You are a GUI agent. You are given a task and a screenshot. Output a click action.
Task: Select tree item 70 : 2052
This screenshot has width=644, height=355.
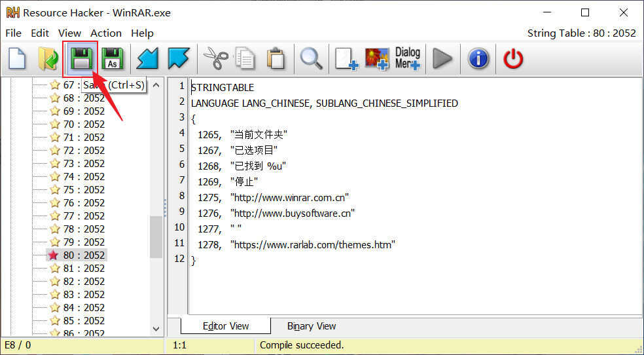click(84, 124)
